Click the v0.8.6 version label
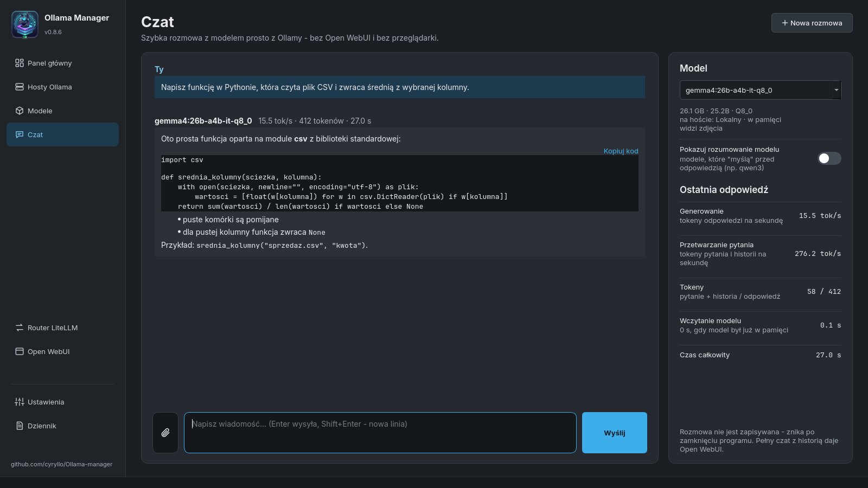 pyautogui.click(x=53, y=32)
